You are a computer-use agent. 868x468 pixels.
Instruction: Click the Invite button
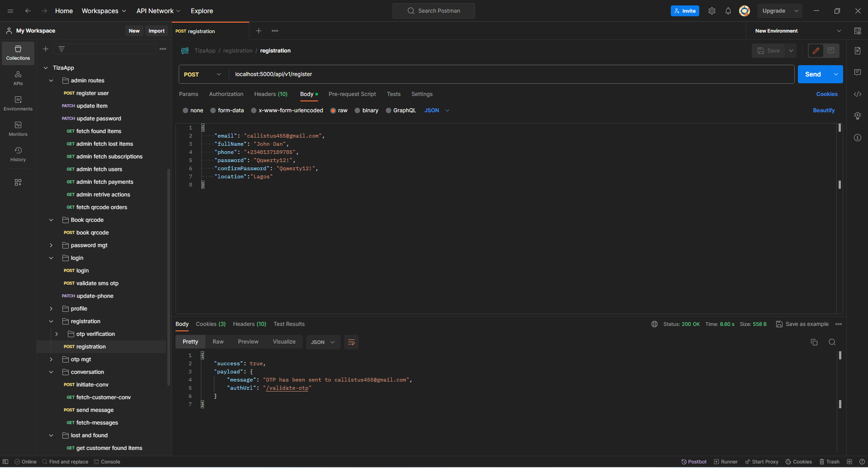(685, 11)
